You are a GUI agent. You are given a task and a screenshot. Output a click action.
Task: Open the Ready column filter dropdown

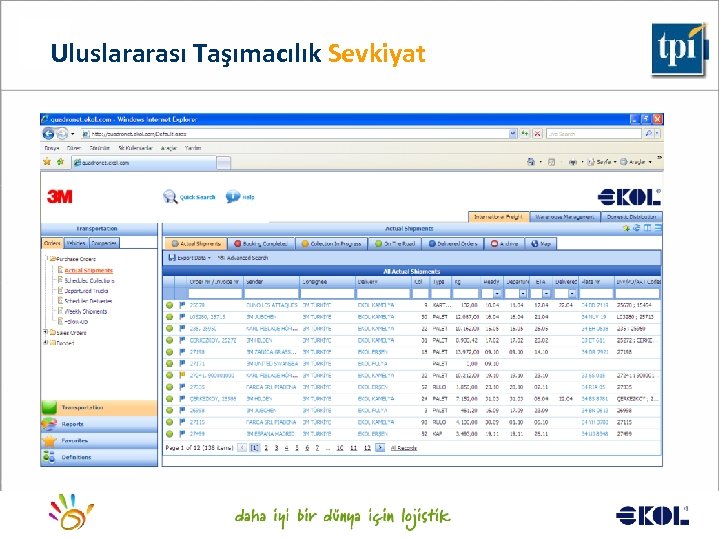pyautogui.click(x=497, y=293)
